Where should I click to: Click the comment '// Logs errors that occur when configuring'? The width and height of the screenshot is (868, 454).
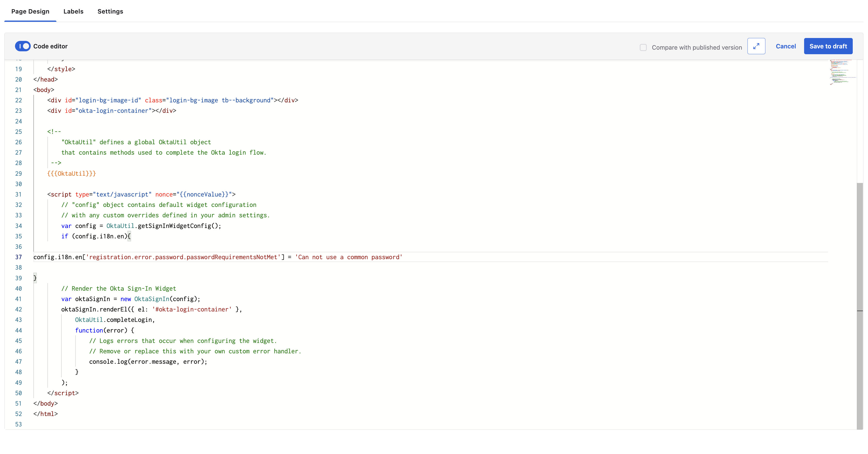pyautogui.click(x=183, y=341)
